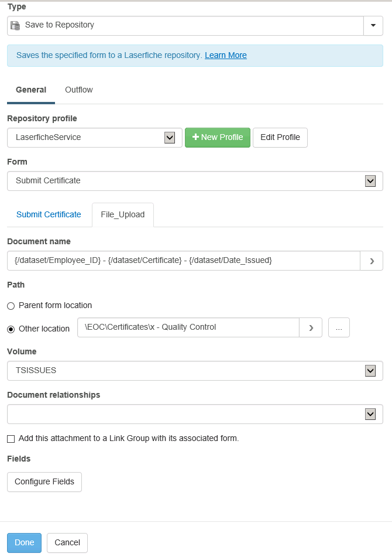Open the Document relationships dropdown
Viewport: 392px width, 557px height.
(370, 414)
